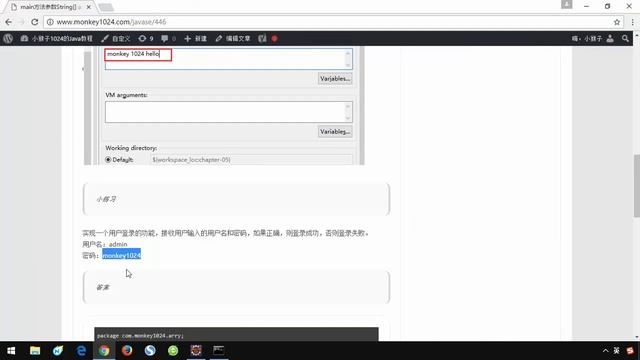
Task: Click the highlighted password text monkey1024
Action: point(121,256)
